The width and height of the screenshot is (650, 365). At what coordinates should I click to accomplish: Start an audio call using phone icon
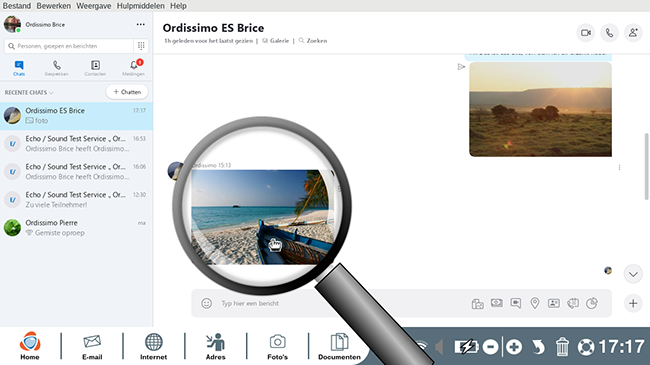(x=609, y=33)
